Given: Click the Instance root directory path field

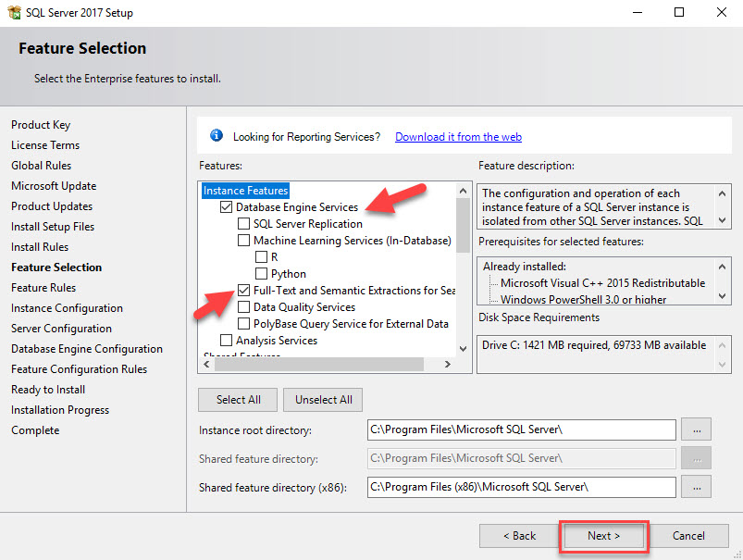Looking at the screenshot, I should [x=522, y=430].
